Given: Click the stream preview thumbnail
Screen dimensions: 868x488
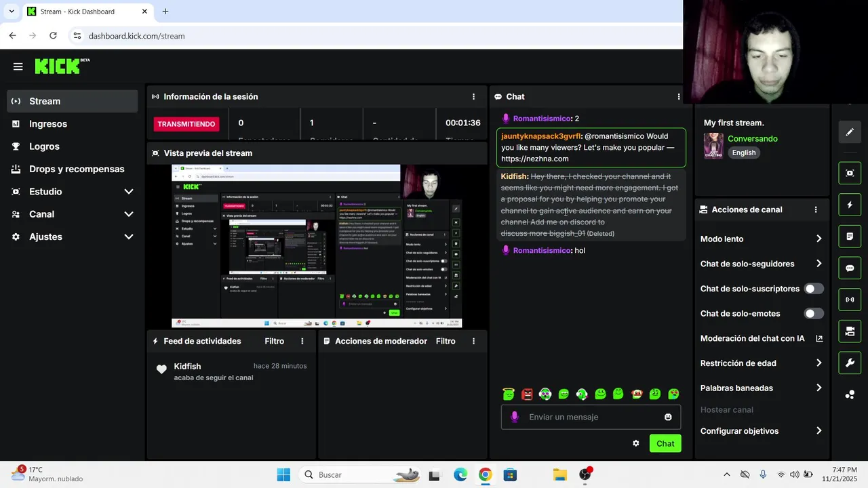Looking at the screenshot, I should [317, 247].
